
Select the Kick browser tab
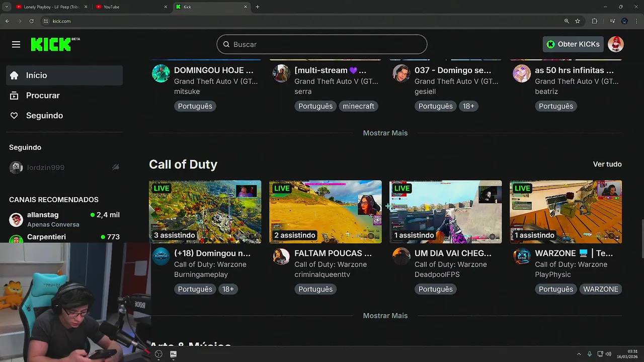[212, 7]
